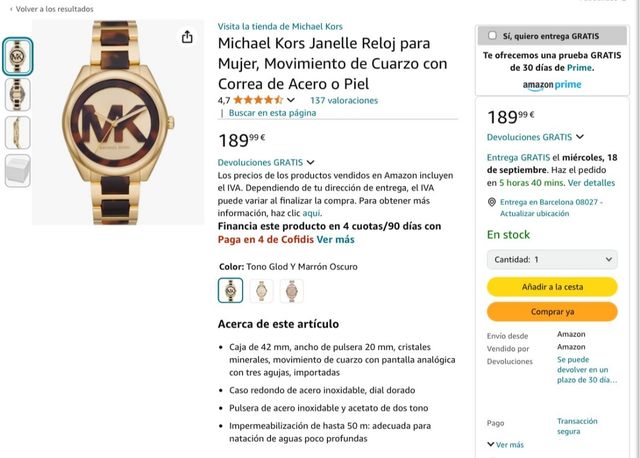Expand the rating breakdown chevron next to stars
The height and width of the screenshot is (458, 640).
[291, 100]
